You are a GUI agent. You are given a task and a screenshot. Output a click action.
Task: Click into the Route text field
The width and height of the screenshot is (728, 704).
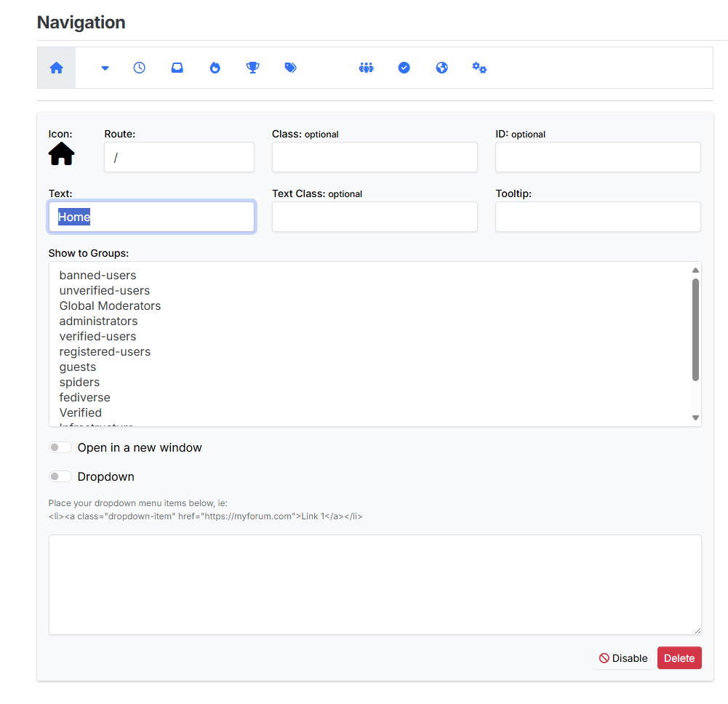coord(179,157)
